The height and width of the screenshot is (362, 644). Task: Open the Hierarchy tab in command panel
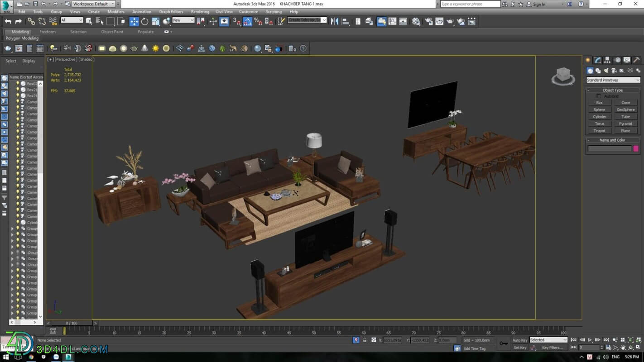[x=607, y=60]
